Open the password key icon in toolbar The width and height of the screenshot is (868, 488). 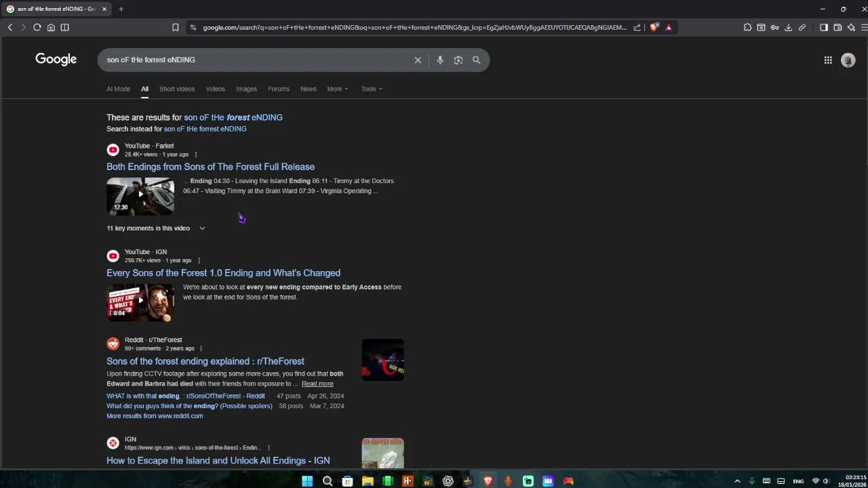point(774,27)
